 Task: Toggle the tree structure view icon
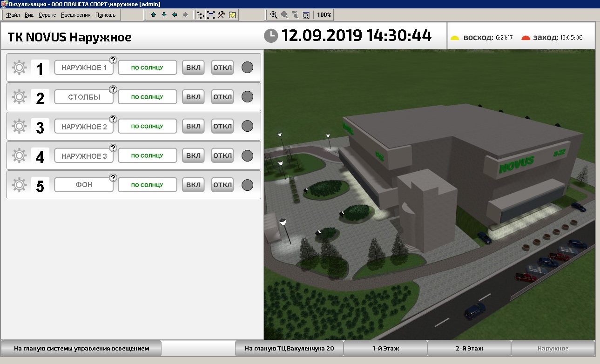(x=201, y=15)
